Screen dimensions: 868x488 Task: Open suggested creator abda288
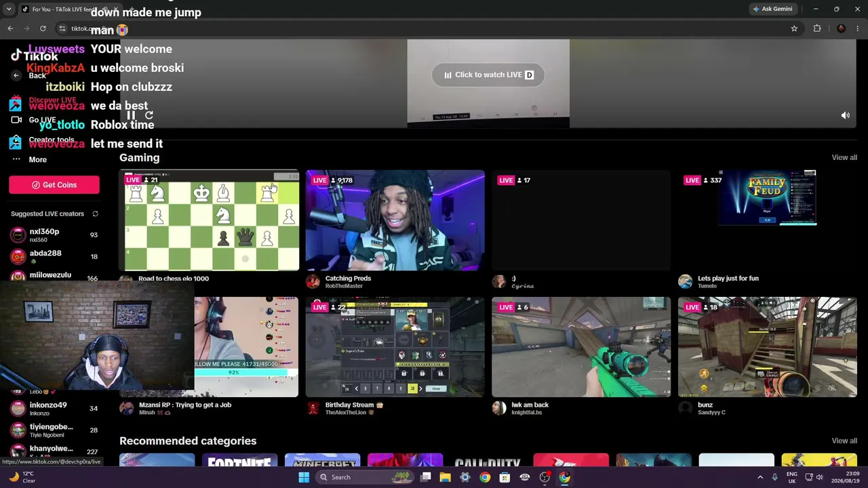pyautogui.click(x=54, y=257)
